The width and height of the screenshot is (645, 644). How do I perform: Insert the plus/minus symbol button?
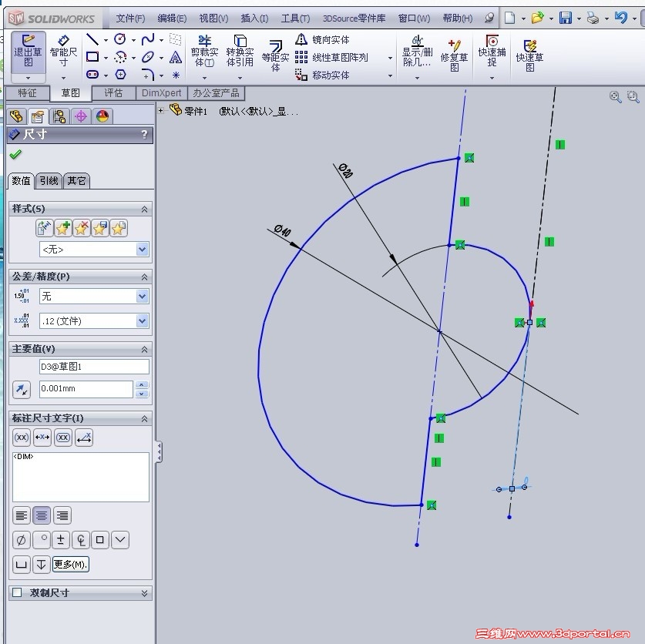coord(60,540)
